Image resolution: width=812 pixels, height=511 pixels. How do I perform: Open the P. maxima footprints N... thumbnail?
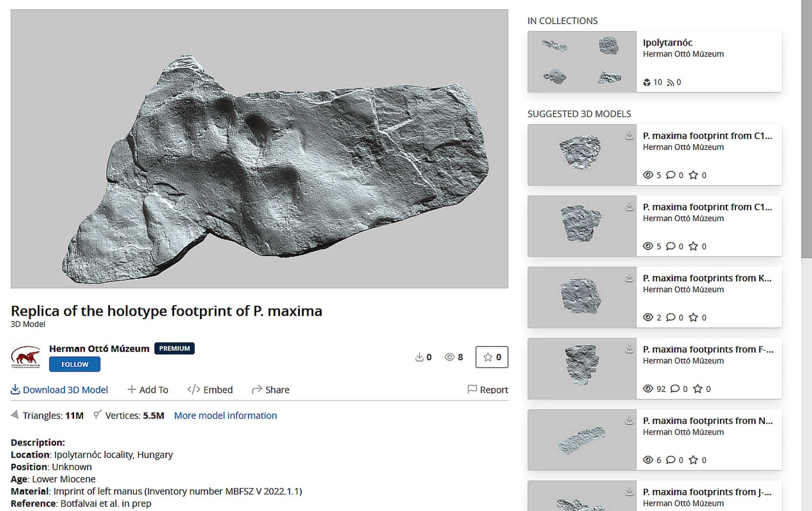point(582,440)
